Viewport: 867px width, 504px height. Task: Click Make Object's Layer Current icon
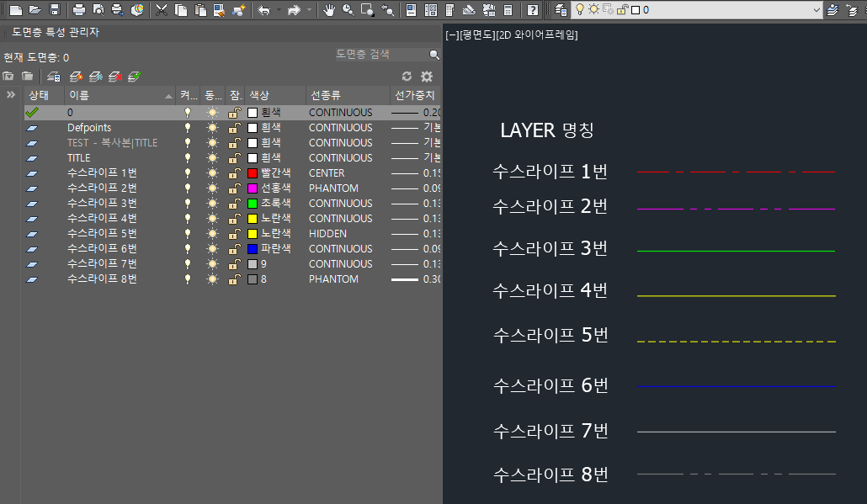832,9
